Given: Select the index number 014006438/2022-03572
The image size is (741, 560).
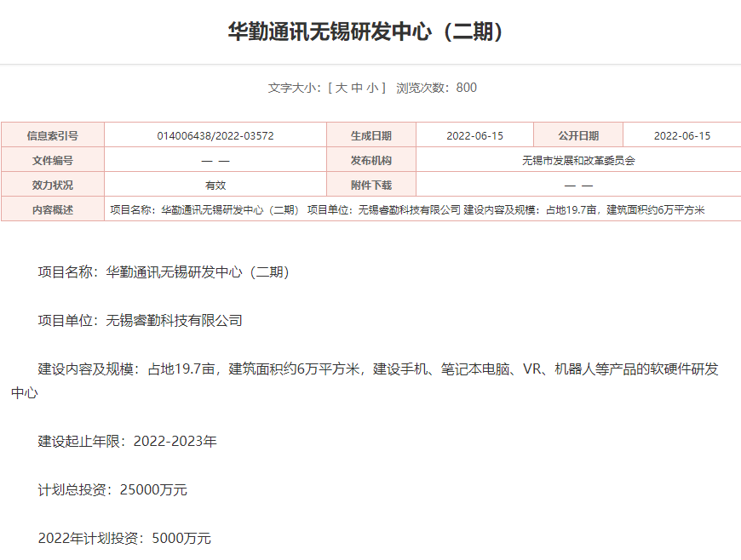Looking at the screenshot, I should coord(215,135).
